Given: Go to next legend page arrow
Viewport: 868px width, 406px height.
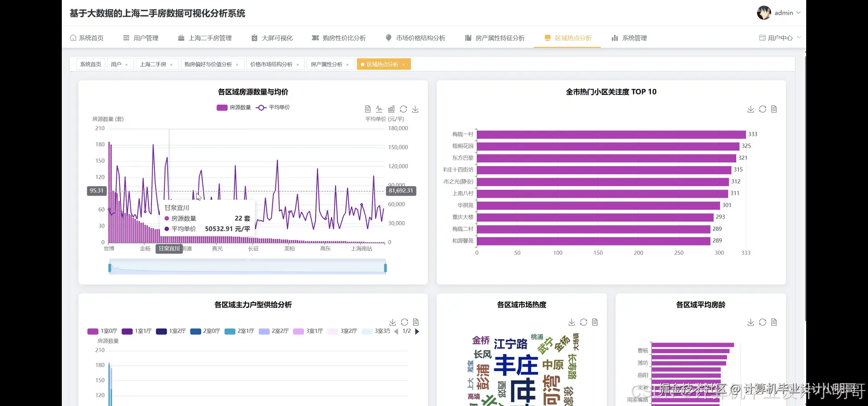Looking at the screenshot, I should pyautogui.click(x=417, y=332).
